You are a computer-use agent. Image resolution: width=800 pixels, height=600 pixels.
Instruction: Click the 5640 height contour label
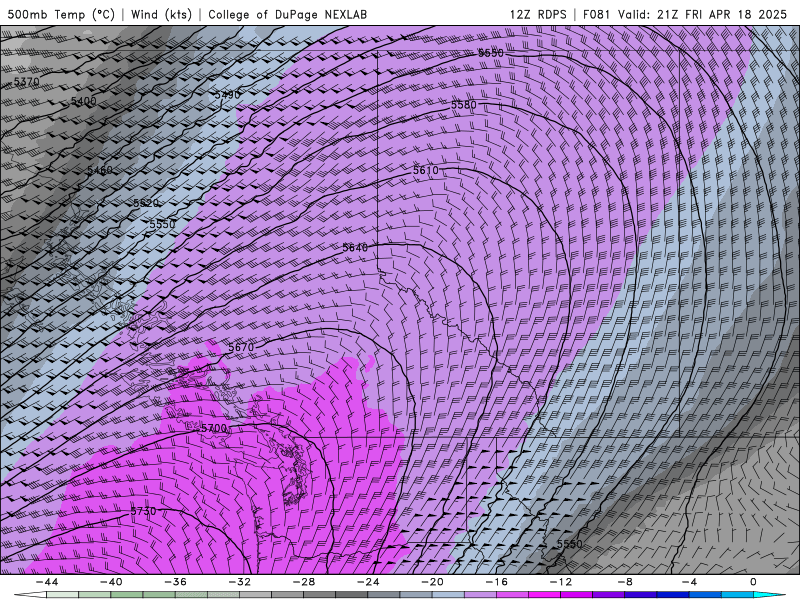tap(355, 247)
